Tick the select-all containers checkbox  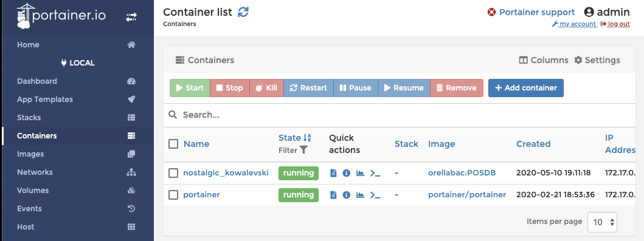click(x=173, y=144)
